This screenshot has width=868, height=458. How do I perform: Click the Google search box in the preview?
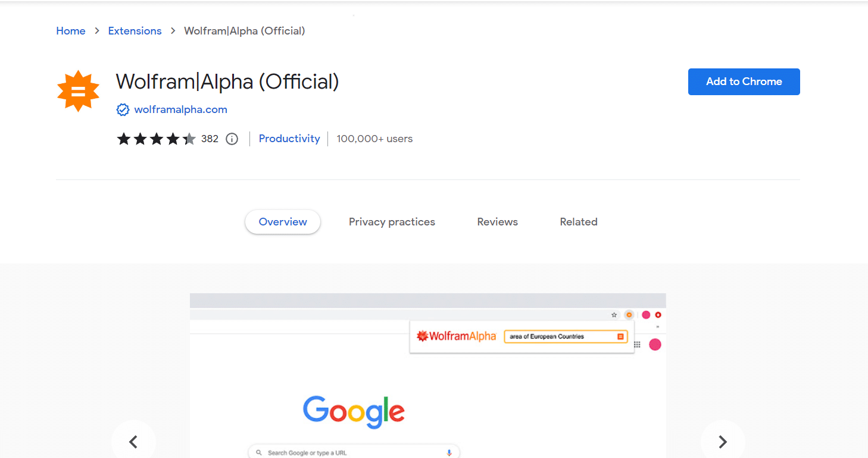pyautogui.click(x=354, y=452)
